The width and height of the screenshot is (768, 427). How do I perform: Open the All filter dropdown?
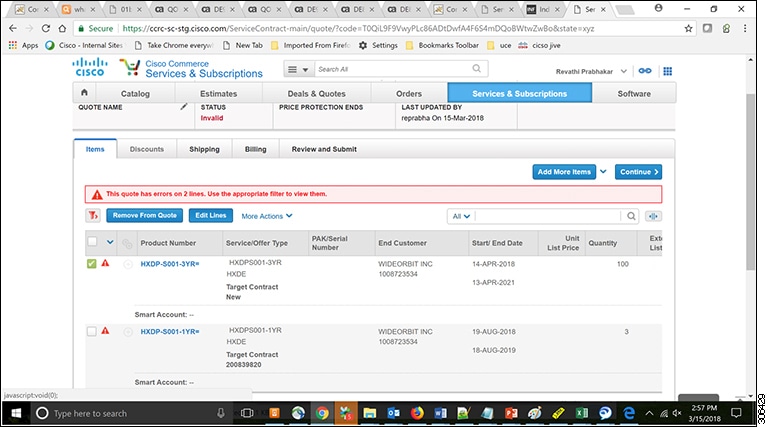coord(461,216)
